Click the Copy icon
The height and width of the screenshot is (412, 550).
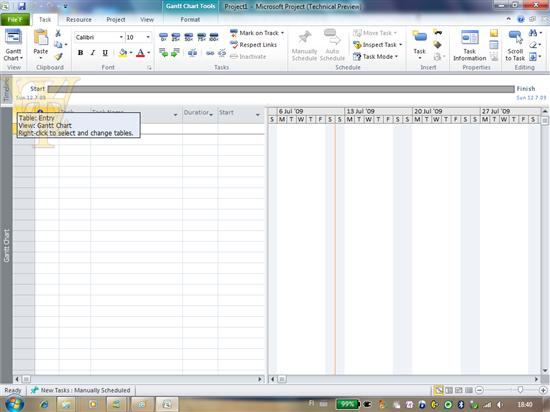click(58, 45)
